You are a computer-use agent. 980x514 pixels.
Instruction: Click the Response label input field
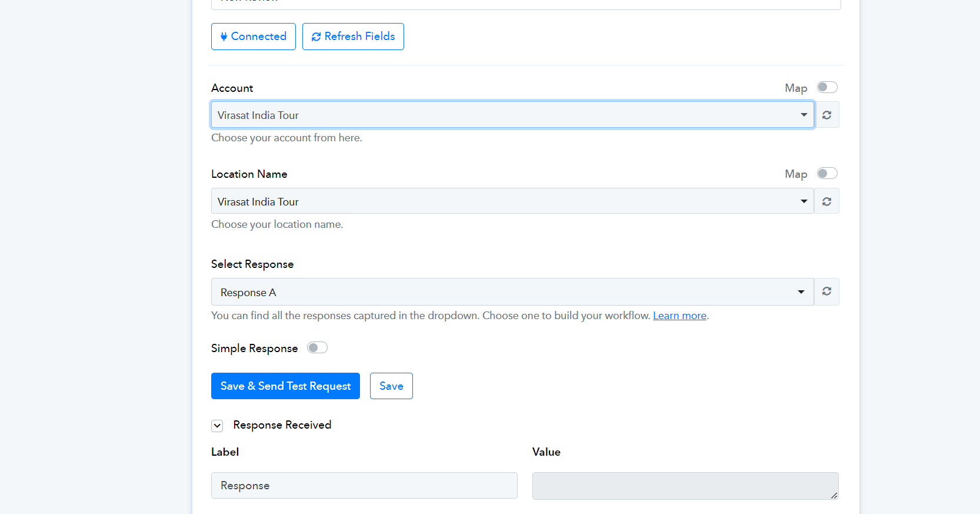coord(364,486)
